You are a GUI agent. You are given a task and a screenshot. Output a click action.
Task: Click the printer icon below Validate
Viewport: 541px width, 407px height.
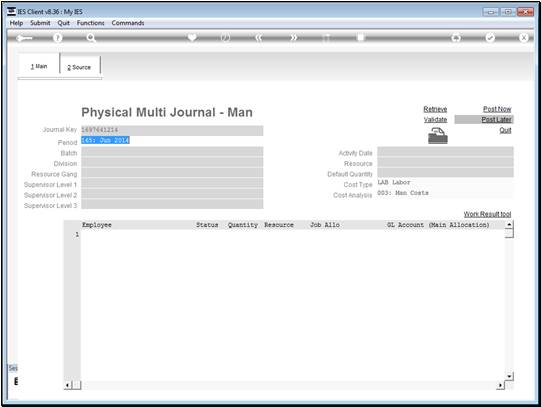438,136
